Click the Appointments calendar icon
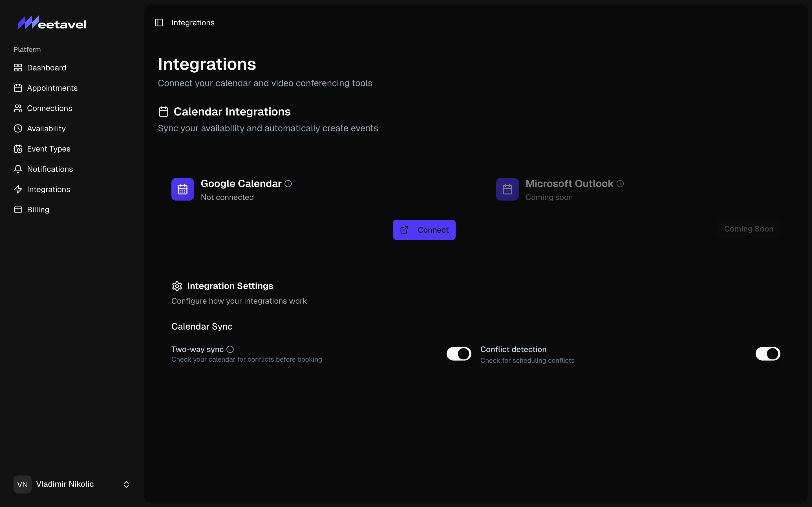Screen dimensions: 812x507 coord(18,88)
